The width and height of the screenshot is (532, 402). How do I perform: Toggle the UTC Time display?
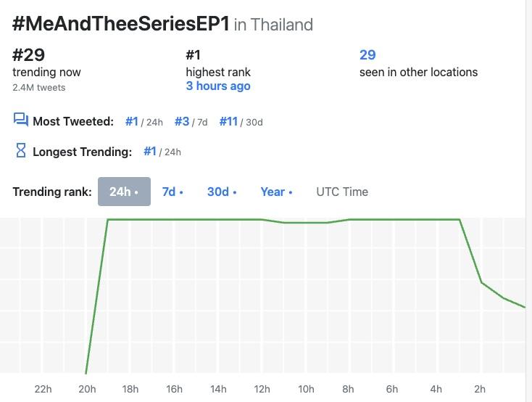pos(342,192)
